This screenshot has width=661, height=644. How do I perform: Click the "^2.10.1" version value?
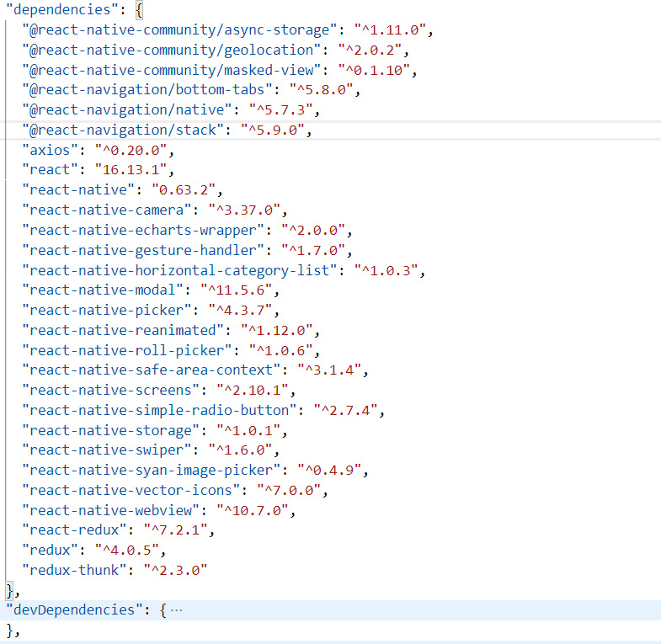(253, 391)
